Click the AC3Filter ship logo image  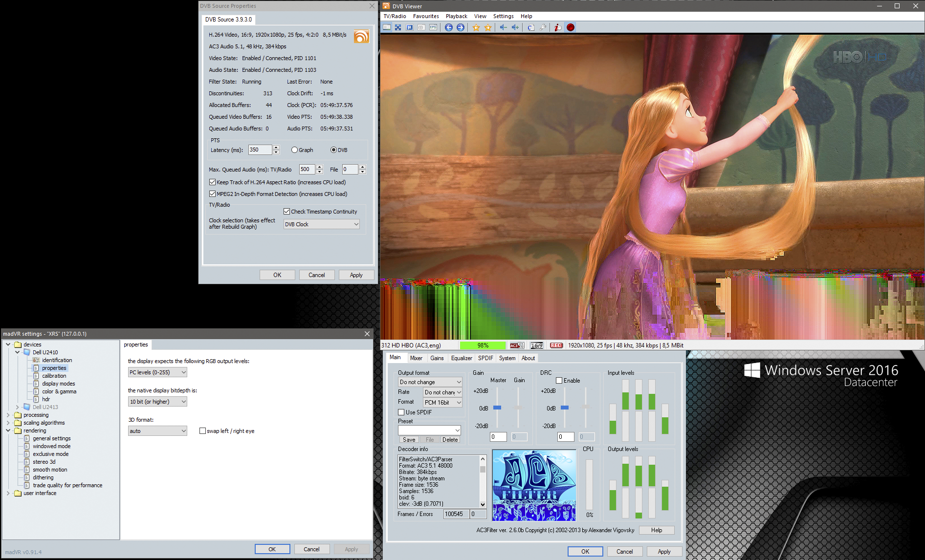coord(534,485)
